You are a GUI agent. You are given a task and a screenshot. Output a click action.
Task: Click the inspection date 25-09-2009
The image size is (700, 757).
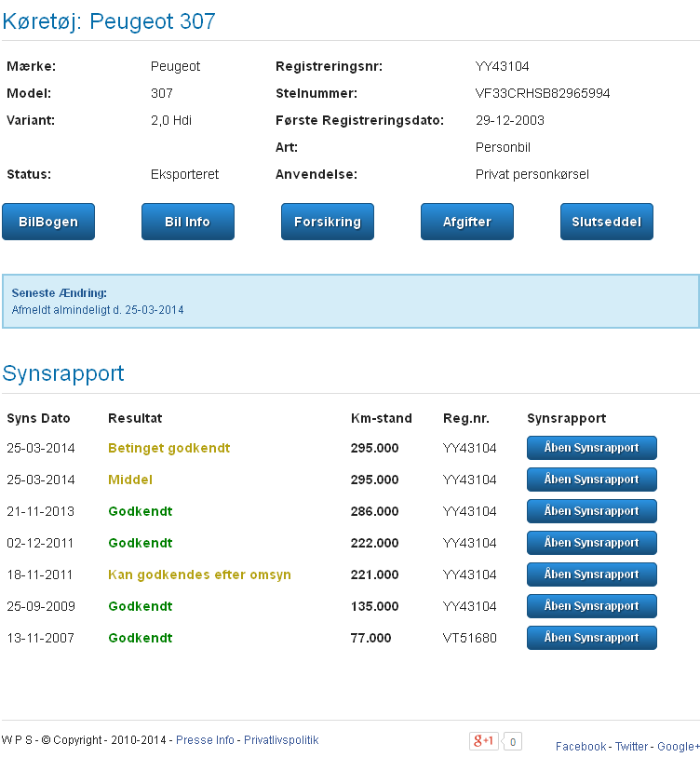click(41, 606)
